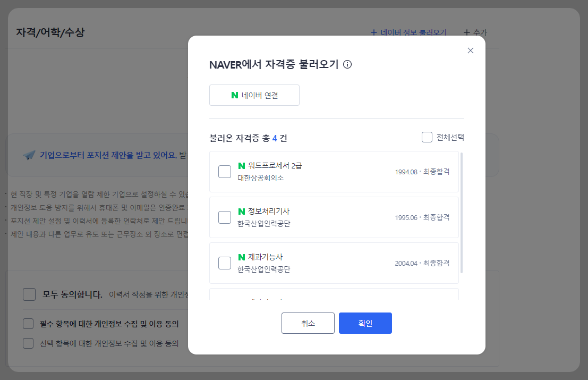This screenshot has height=380, width=588.
Task: Check the 정보처리기사 certificate
Action: (224, 217)
